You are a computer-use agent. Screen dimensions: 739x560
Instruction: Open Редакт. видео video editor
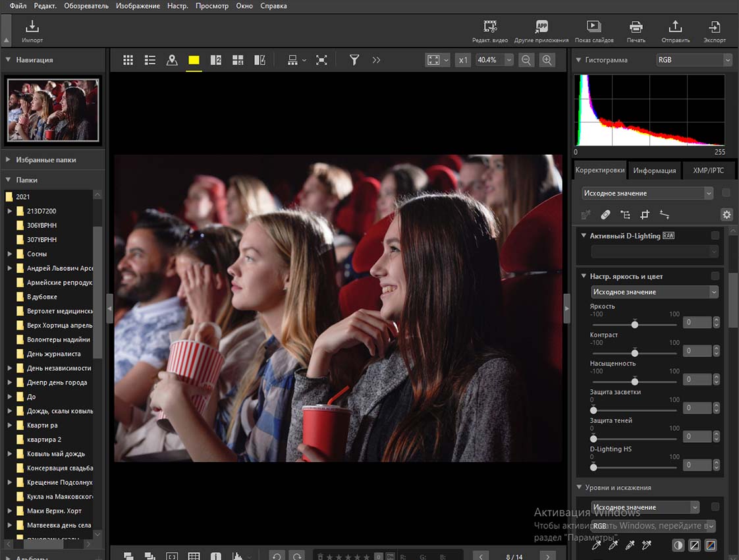pos(490,31)
